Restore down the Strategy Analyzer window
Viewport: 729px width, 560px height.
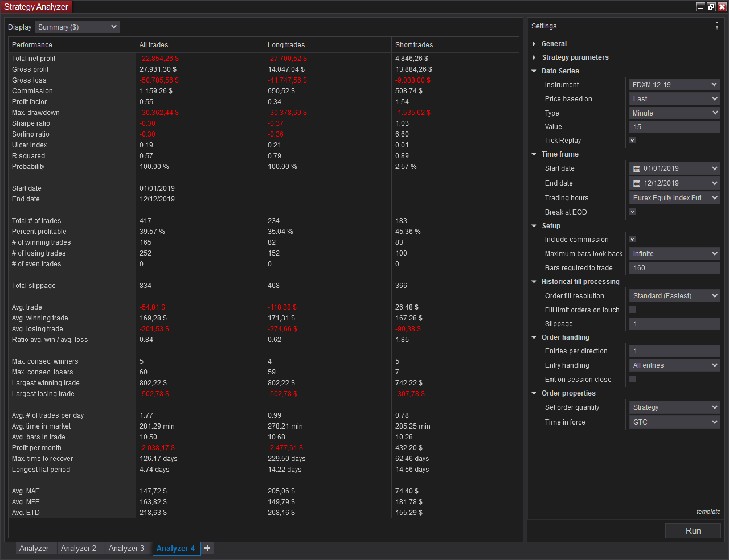[711, 7]
